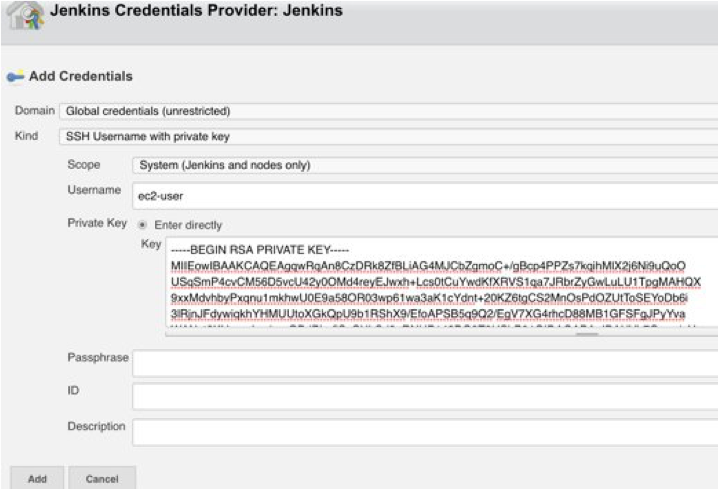This screenshot has height=489, width=718.
Task: Click the ID label
Action: click(x=73, y=390)
